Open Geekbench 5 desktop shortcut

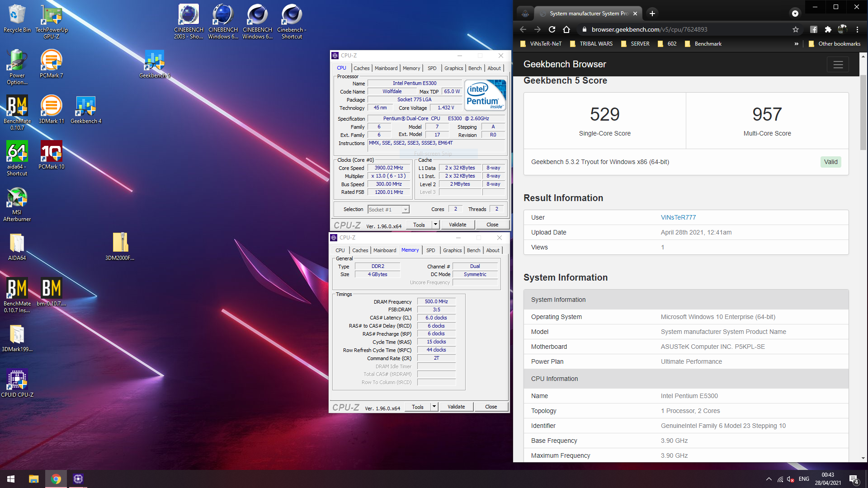pos(155,64)
